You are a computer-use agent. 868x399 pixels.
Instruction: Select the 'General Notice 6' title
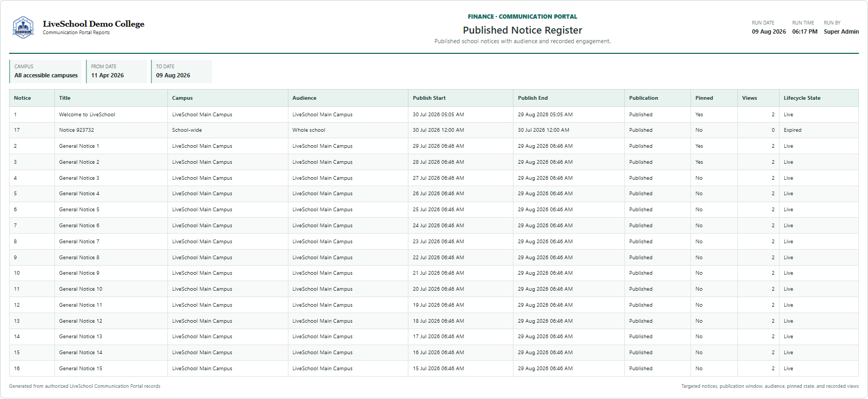(x=79, y=226)
